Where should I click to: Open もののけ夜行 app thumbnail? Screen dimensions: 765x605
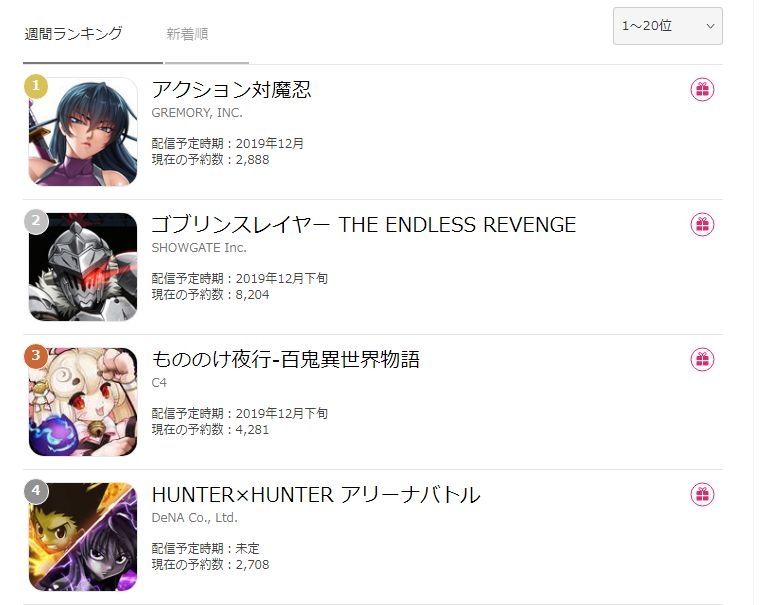pyautogui.click(x=83, y=402)
